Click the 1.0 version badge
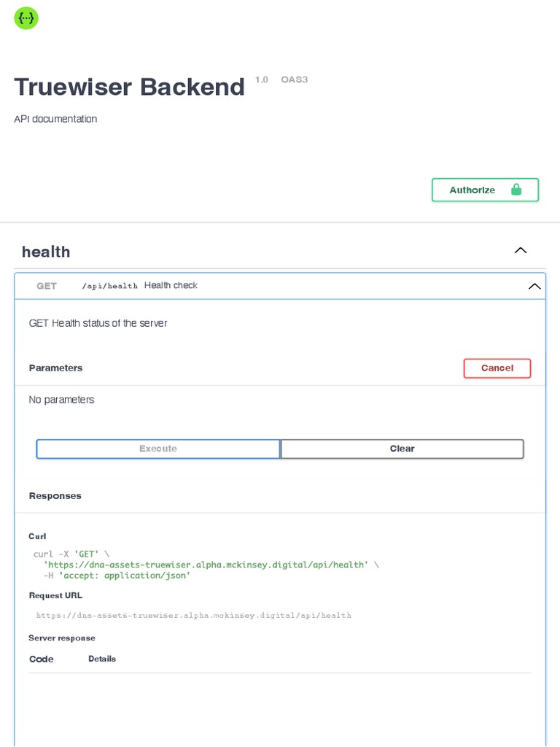 [261, 80]
